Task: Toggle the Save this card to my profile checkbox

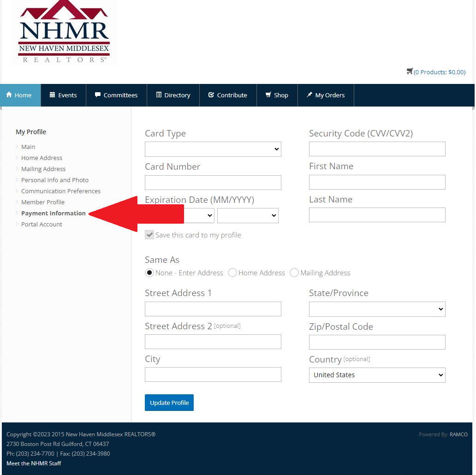Action: click(x=149, y=235)
